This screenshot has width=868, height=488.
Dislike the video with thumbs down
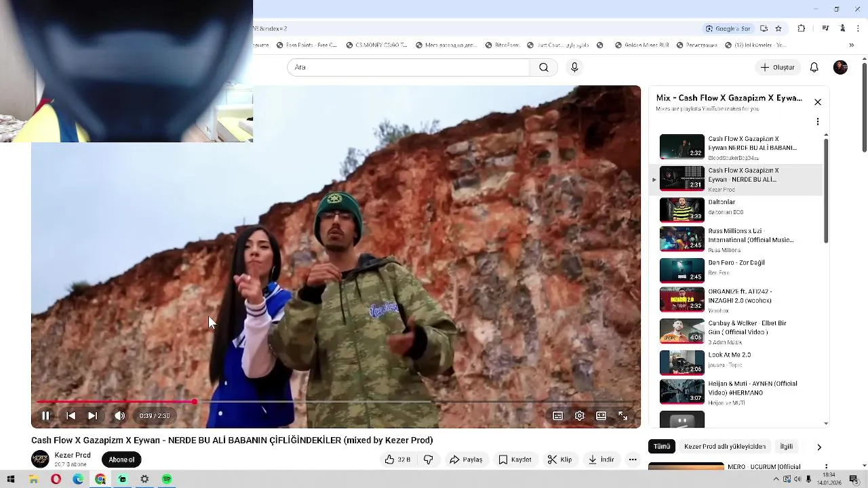(x=428, y=460)
